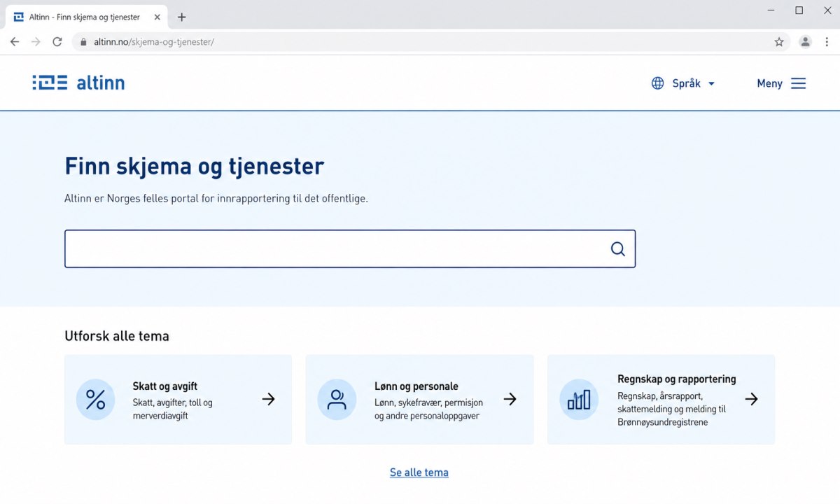The width and height of the screenshot is (840, 504).
Task: Click the text 'Skatt, avgifter, toll og merverdiavgift'
Action: (x=173, y=409)
